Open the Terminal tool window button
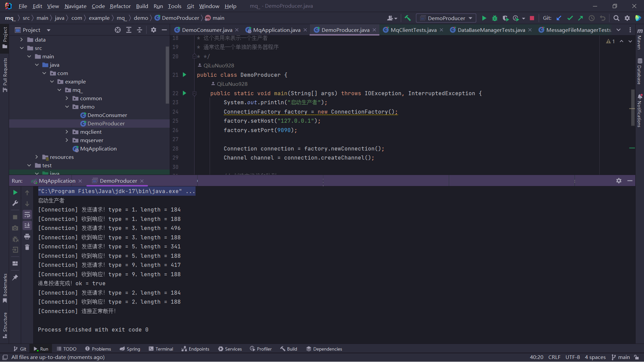Screen dimensions: 644x362 [161, 349]
